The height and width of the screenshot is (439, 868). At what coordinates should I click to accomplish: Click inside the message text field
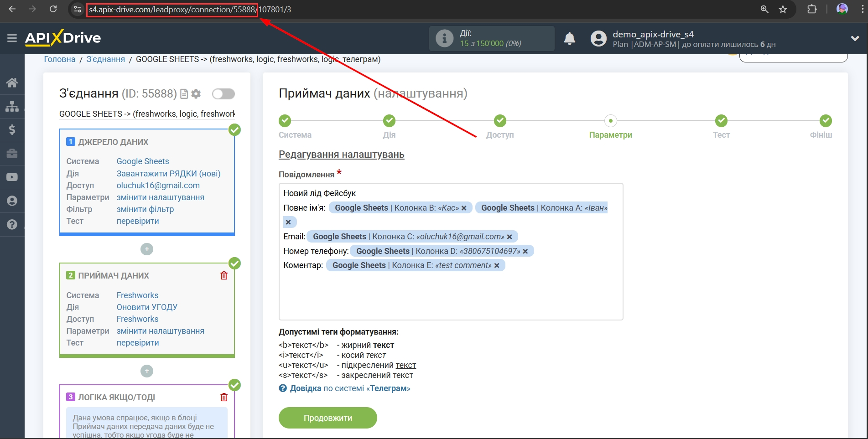pyautogui.click(x=451, y=296)
